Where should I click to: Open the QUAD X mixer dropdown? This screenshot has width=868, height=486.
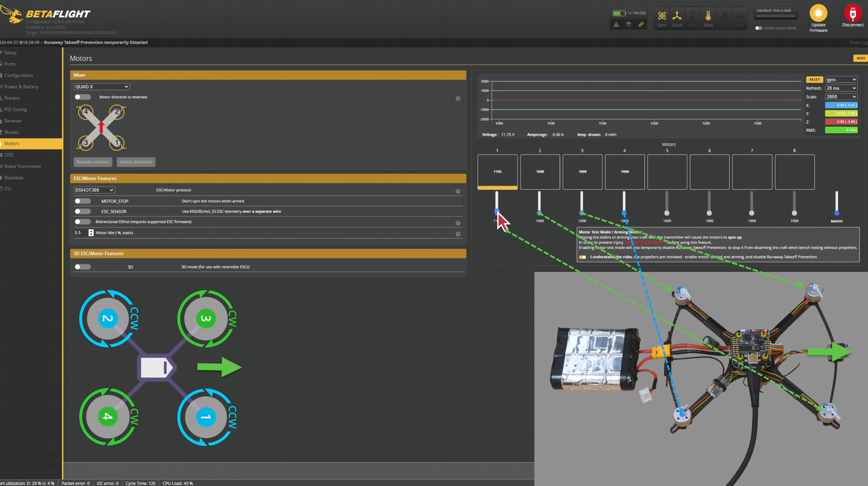click(102, 87)
